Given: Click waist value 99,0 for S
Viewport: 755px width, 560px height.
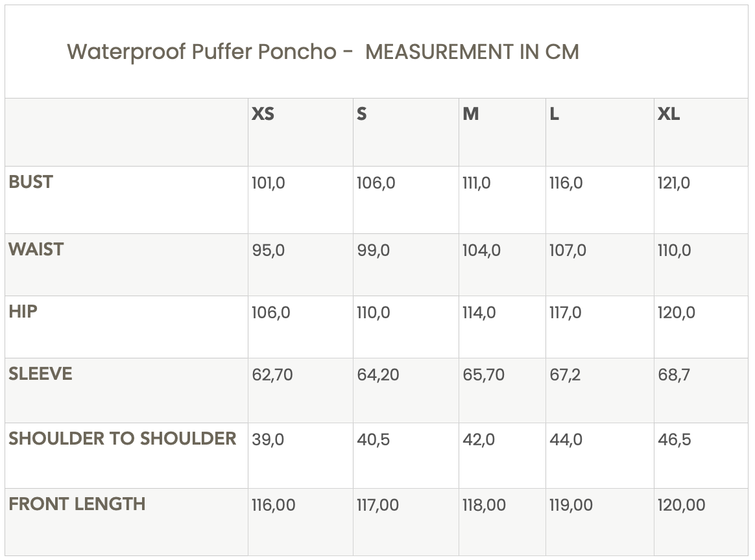Looking at the screenshot, I should (373, 250).
